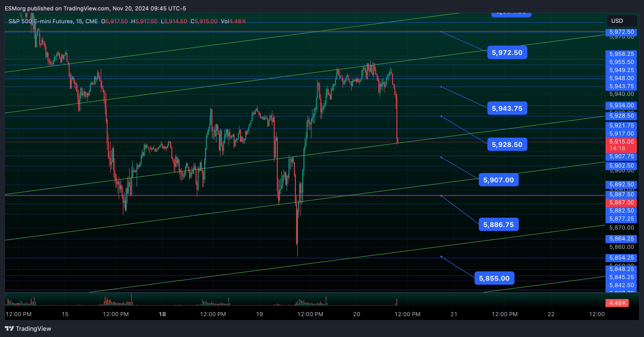Click the date label 19 on time axis
The width and height of the screenshot is (644, 337).
click(x=260, y=314)
